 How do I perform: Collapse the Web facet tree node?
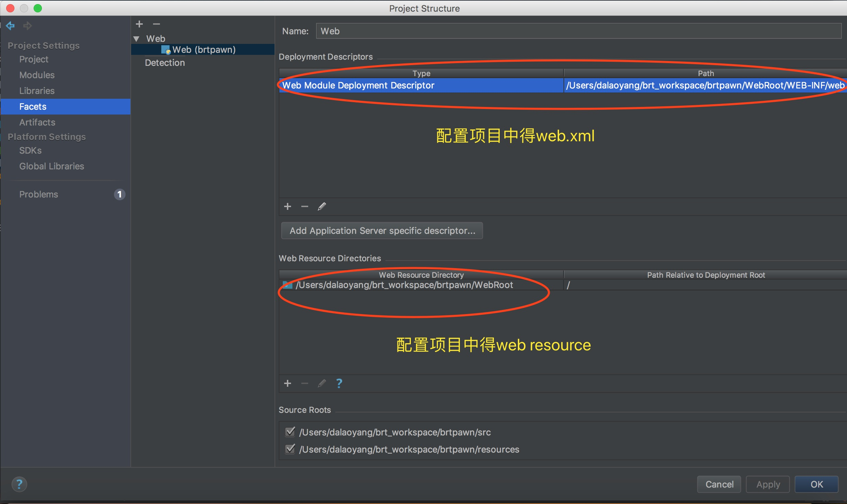(136, 39)
